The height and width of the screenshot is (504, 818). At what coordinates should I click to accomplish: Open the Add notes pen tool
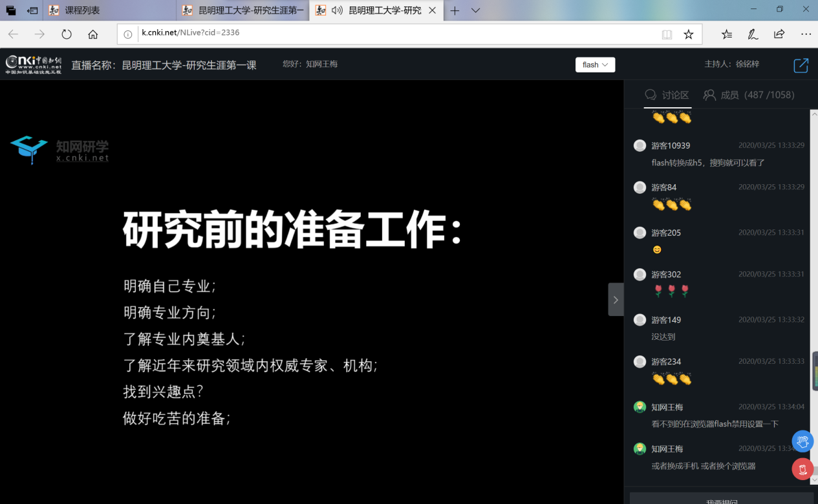tap(753, 34)
